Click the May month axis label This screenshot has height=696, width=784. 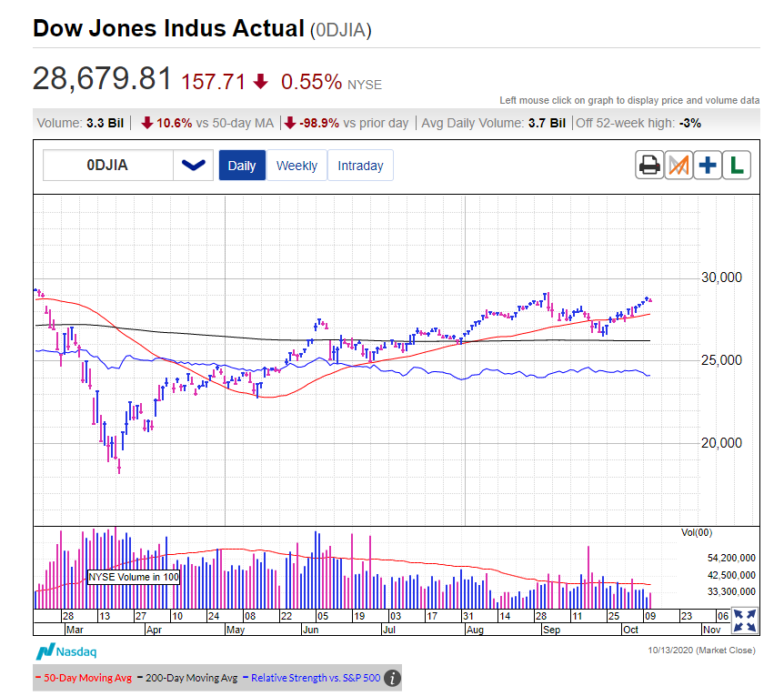(236, 630)
